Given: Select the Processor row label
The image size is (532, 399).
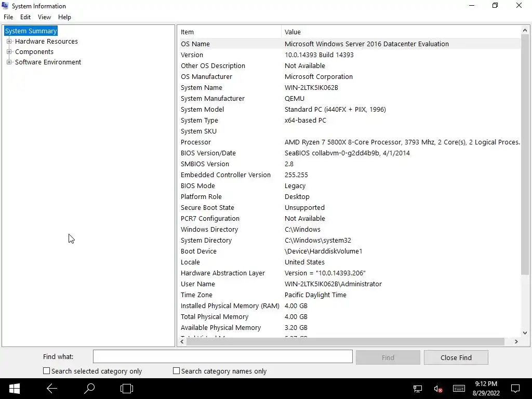Looking at the screenshot, I should pyautogui.click(x=196, y=142).
